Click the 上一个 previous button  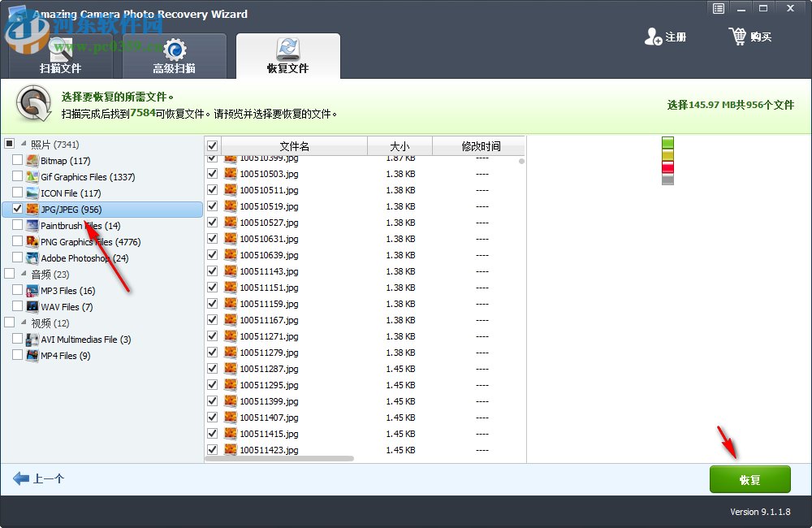click(x=39, y=478)
